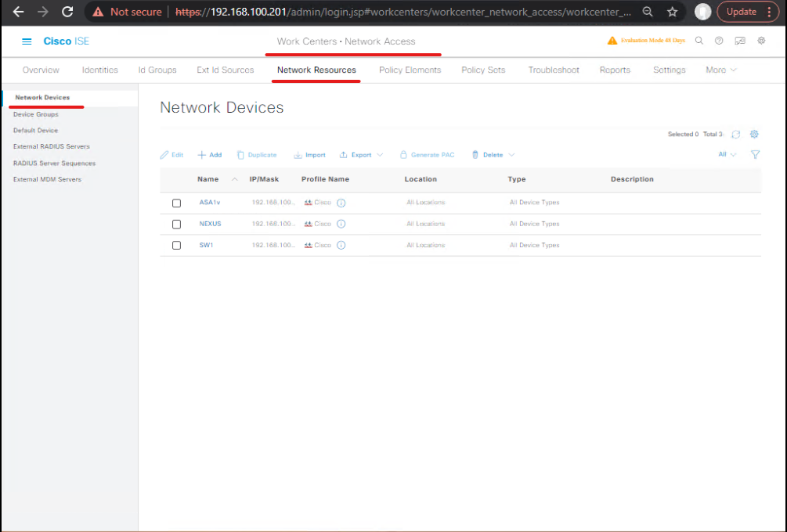
Task: Select the SW1 row checkbox
Action: 176,245
